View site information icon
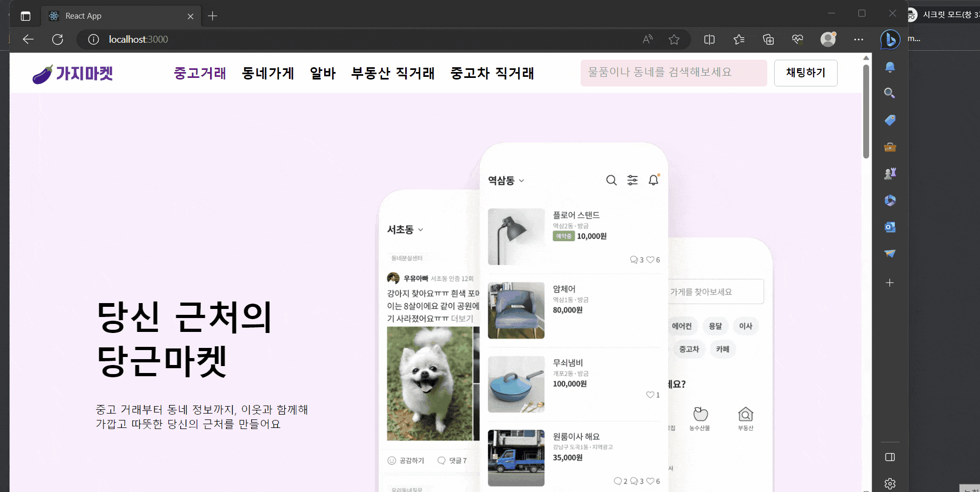Screen dimensions: 980x492 [93, 39]
